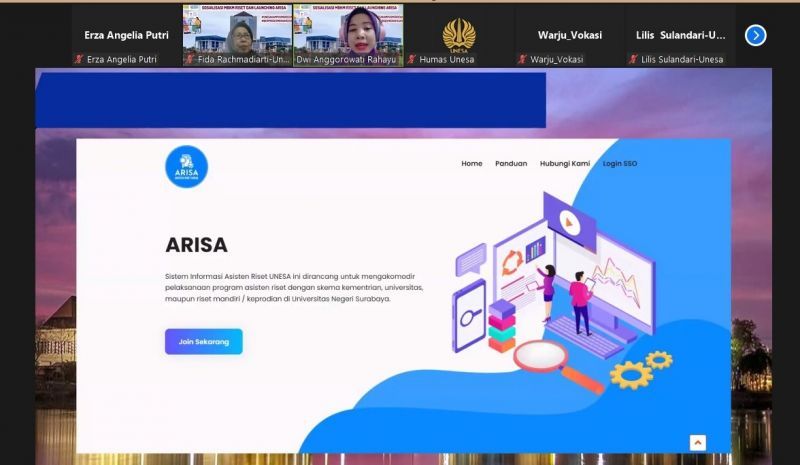Open the Panduan menu item
This screenshot has width=800, height=465.
pos(511,163)
